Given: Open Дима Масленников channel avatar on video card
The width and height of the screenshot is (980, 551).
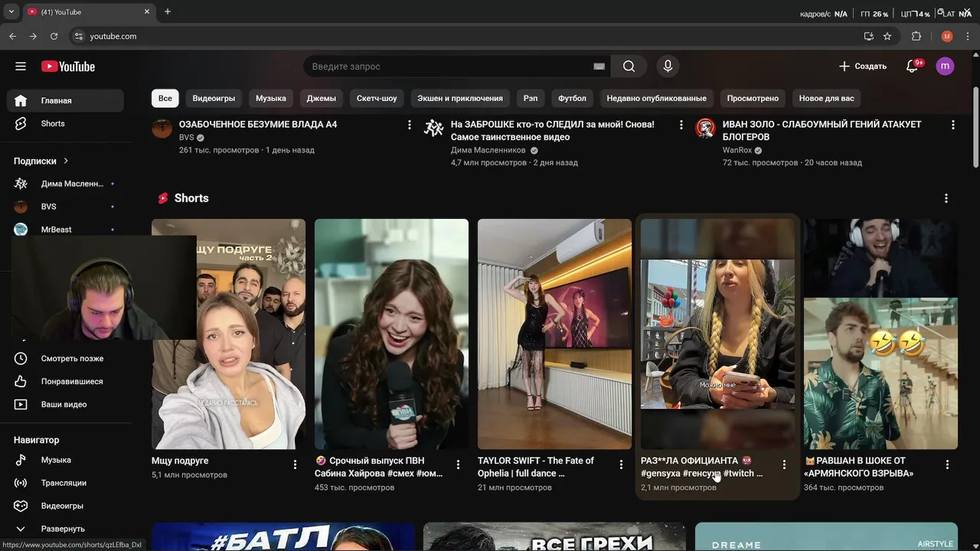Looking at the screenshot, I should coord(433,128).
